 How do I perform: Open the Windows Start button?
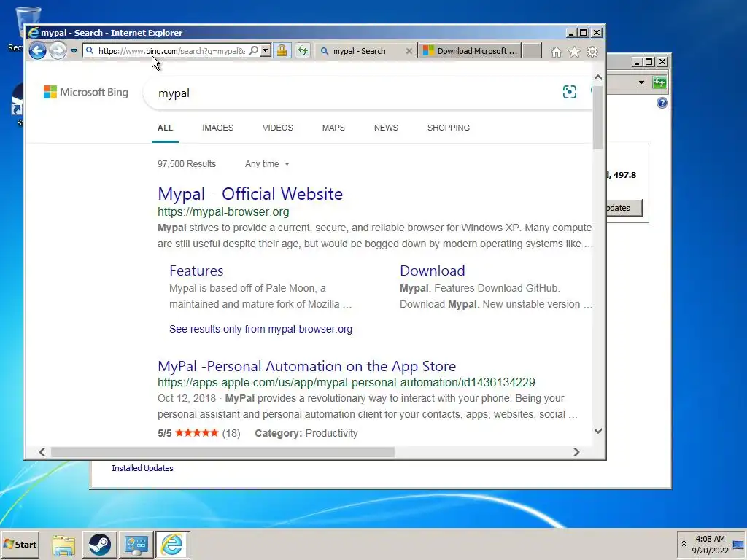[20, 544]
